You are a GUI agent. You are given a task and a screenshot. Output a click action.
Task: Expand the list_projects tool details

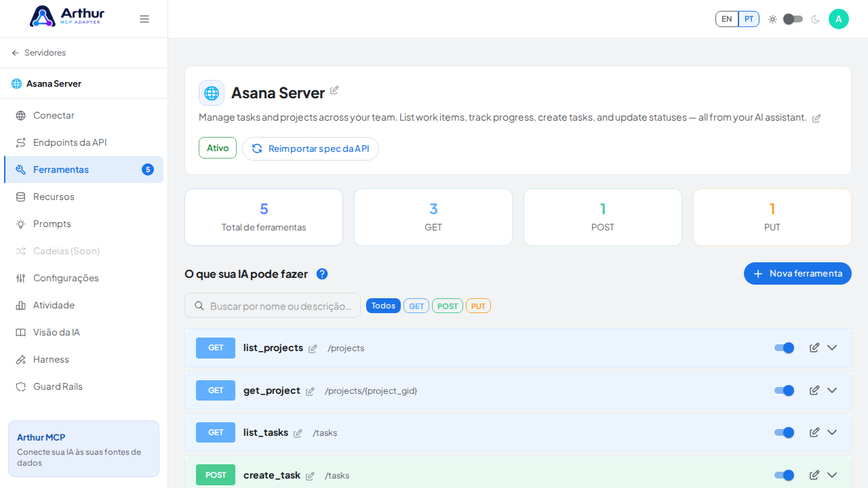832,348
